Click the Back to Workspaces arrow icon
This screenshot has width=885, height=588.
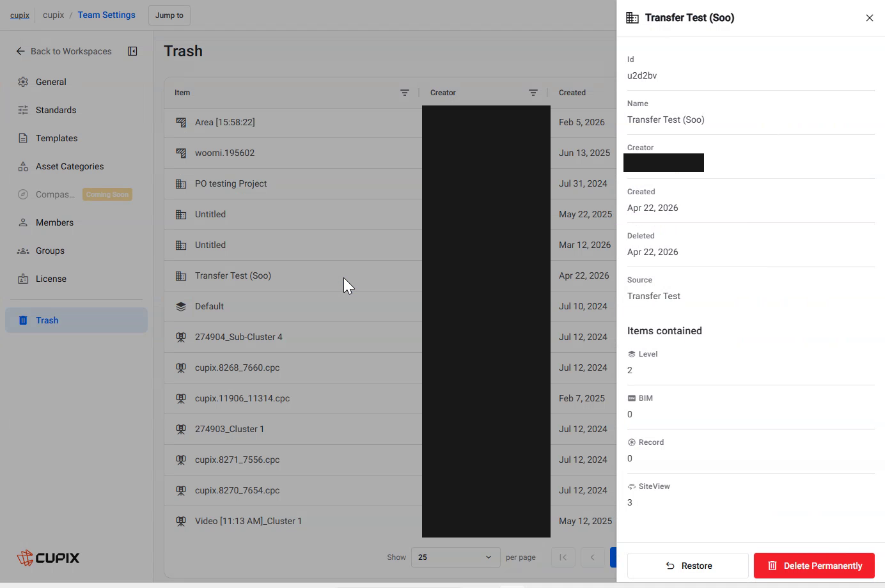tap(20, 51)
